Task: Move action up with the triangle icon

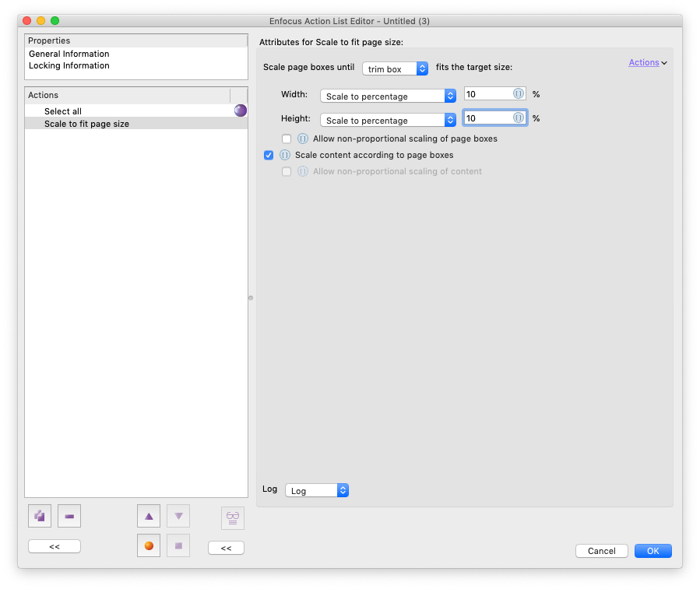Action: coord(149,517)
